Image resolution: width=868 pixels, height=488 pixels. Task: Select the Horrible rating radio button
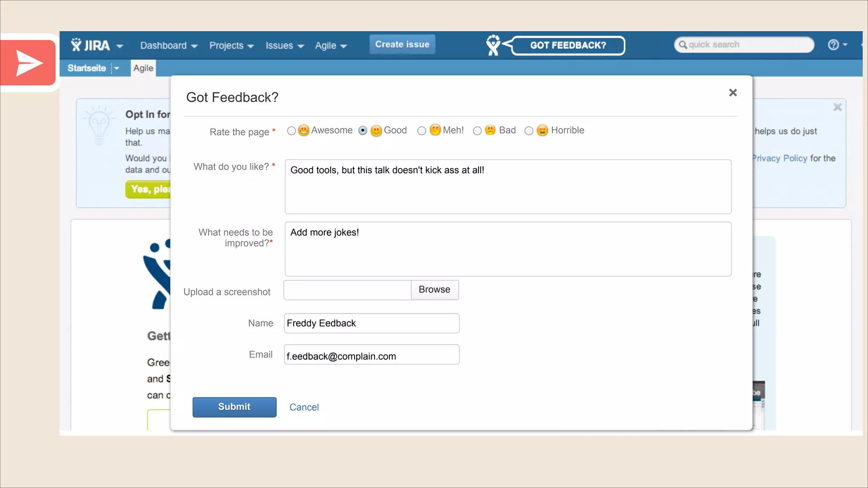(x=529, y=131)
